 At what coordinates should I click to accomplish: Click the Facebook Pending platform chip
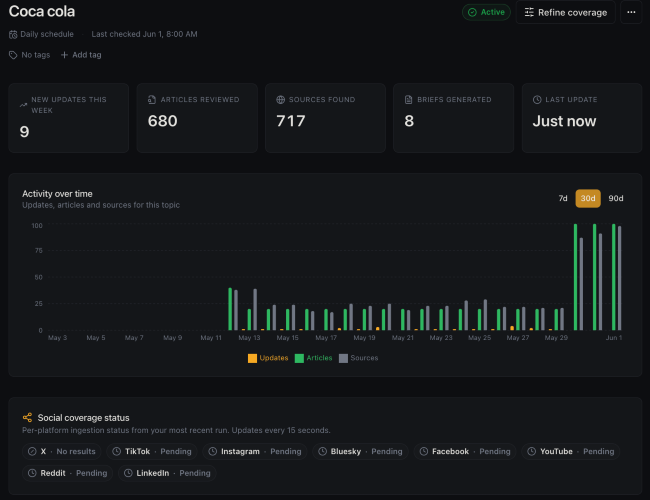tap(465, 451)
